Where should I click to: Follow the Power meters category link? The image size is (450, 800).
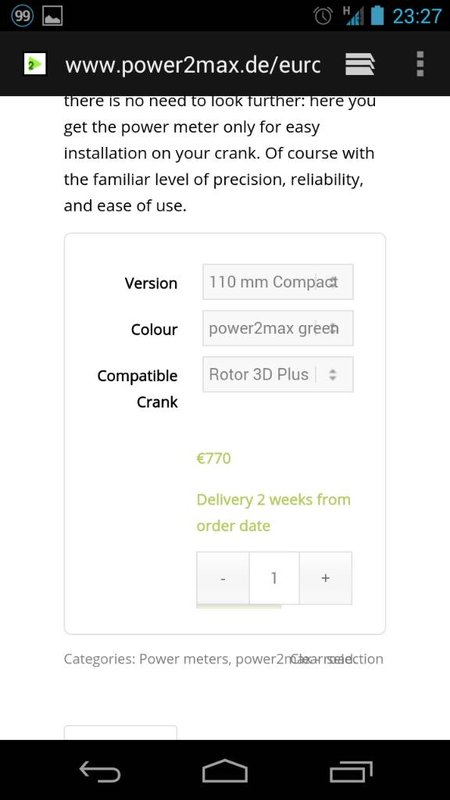click(x=184, y=659)
